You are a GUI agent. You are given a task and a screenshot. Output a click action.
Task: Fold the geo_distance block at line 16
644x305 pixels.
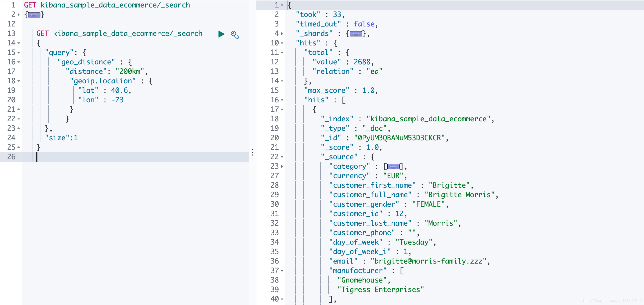[x=19, y=62]
